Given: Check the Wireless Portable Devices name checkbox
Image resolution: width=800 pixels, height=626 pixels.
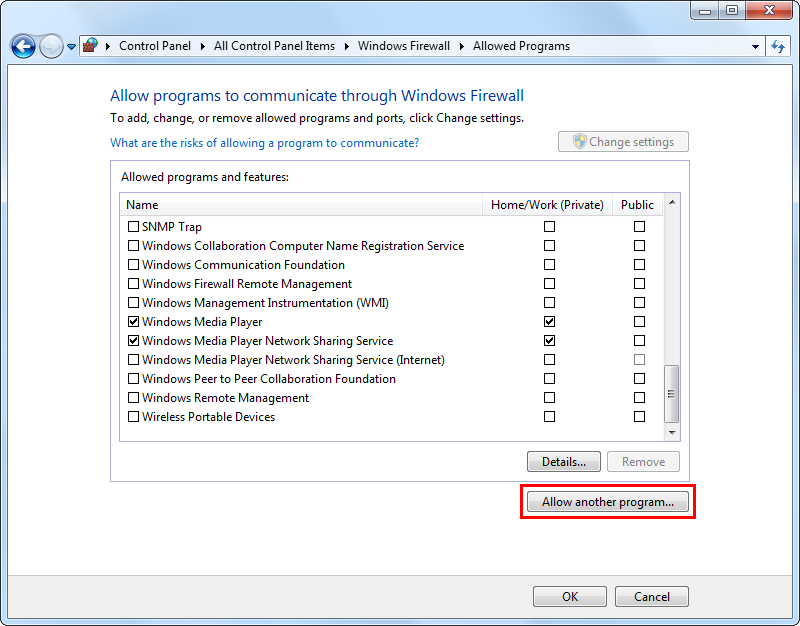Looking at the screenshot, I should click(133, 416).
